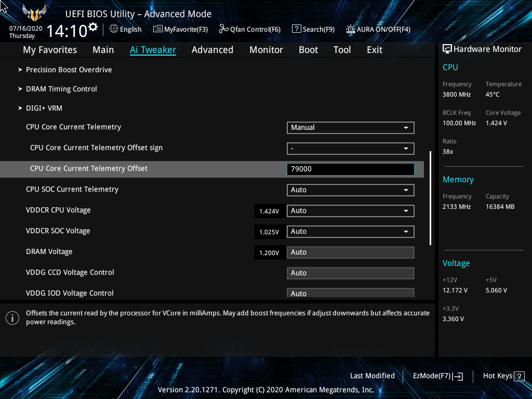The image size is (532, 399).
Task: Click the 5.060 V reading
Action: 496,290
